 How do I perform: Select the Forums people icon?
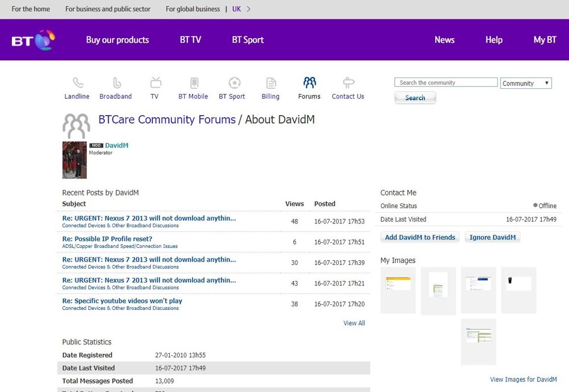click(309, 83)
